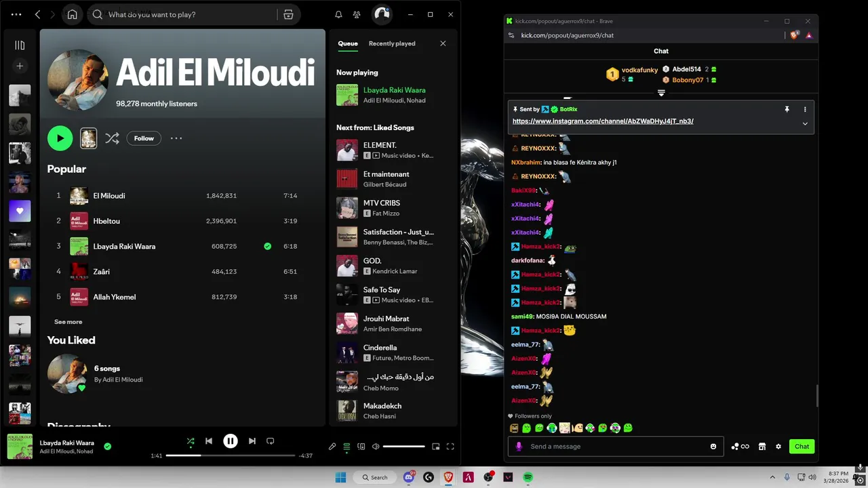Send message with green Chat button
Screen dimensions: 868x488
tap(802, 447)
